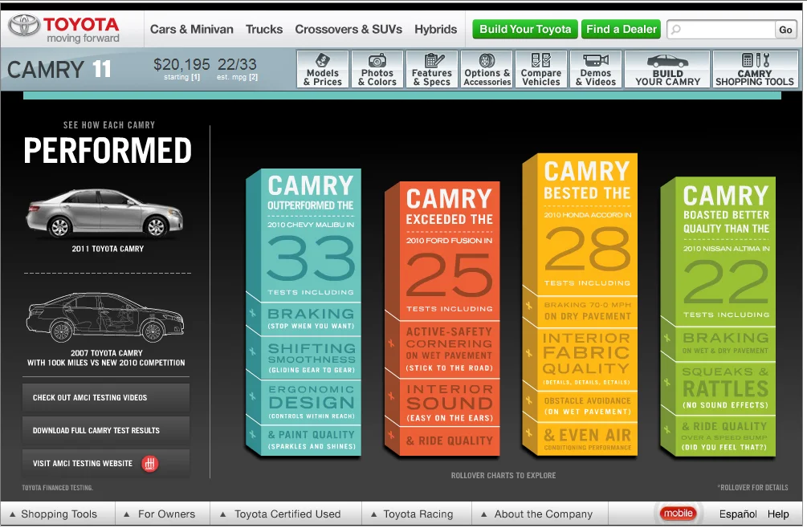Click the red mobile badge
The image size is (807, 532).
tap(678, 513)
